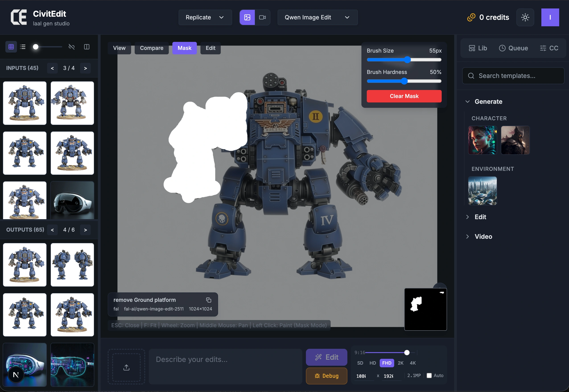Screen dimensions: 569x392
Task: Adjust the Brush Hardness slider
Action: coord(404,81)
